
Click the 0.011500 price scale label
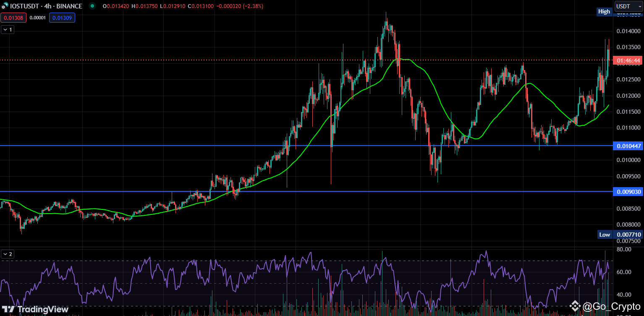point(628,112)
